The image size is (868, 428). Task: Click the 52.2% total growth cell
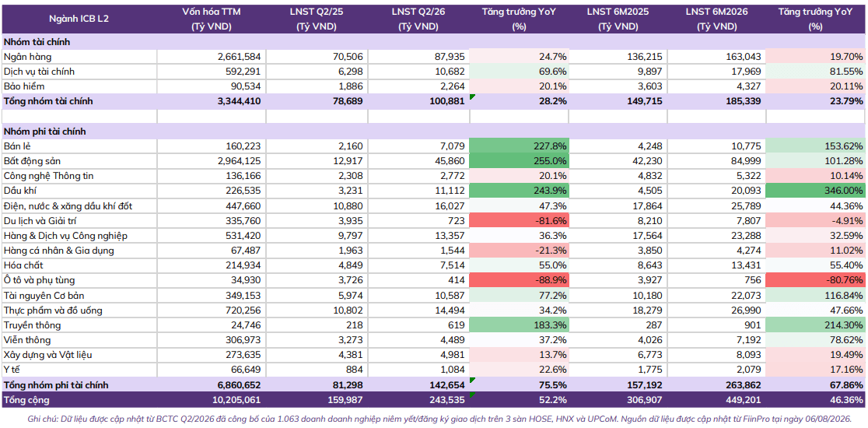[519, 400]
